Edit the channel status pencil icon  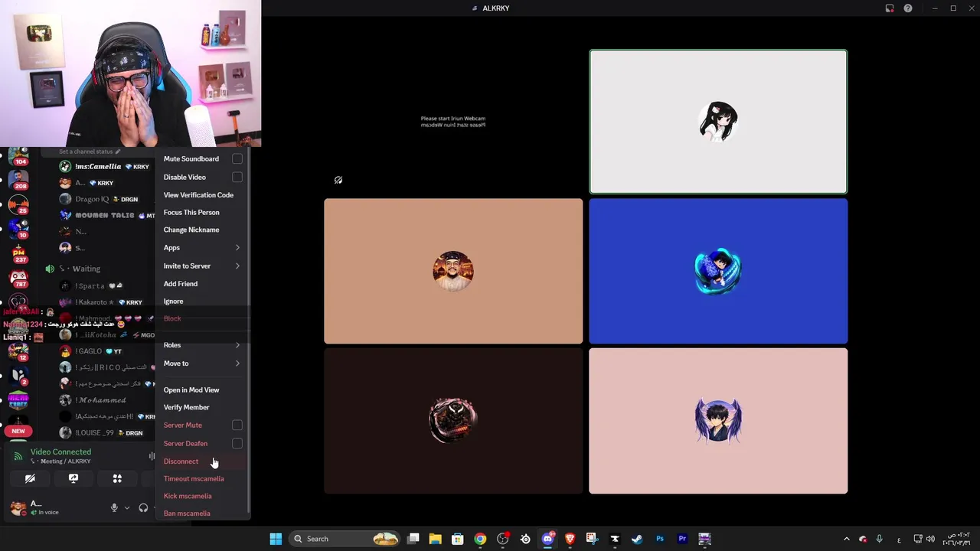[x=117, y=152]
